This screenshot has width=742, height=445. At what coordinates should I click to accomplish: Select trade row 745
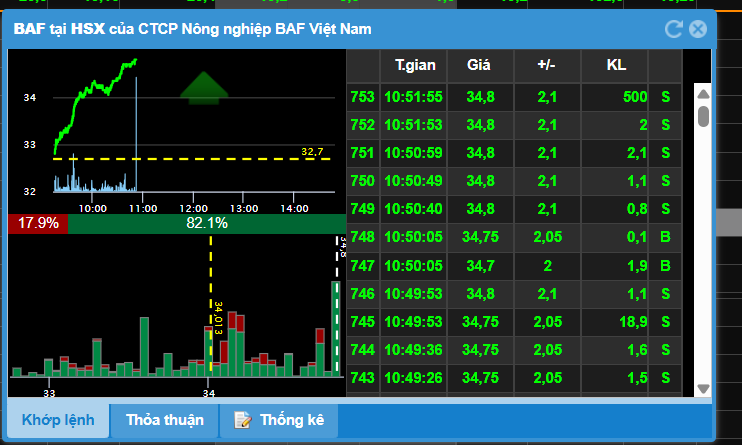point(514,322)
